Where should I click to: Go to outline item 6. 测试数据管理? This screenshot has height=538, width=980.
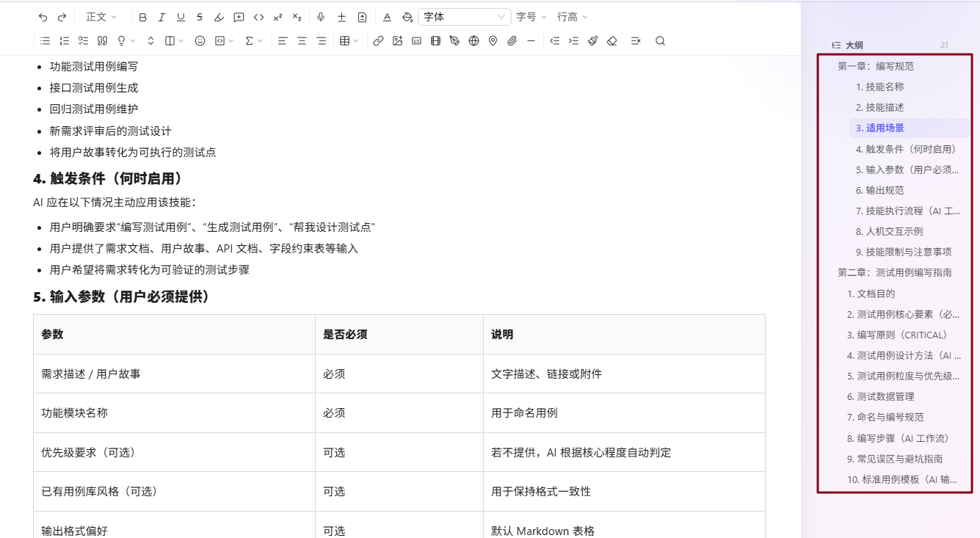[880, 396]
